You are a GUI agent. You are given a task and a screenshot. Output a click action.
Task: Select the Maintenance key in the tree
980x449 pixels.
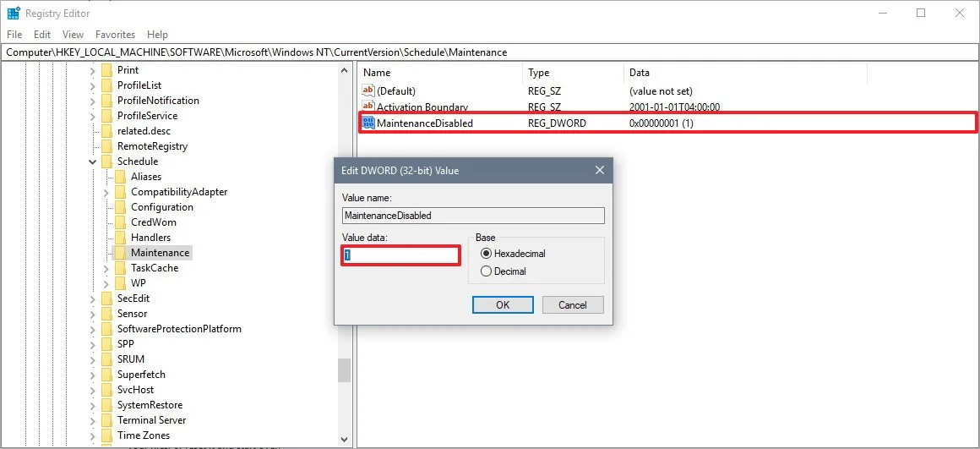point(160,253)
